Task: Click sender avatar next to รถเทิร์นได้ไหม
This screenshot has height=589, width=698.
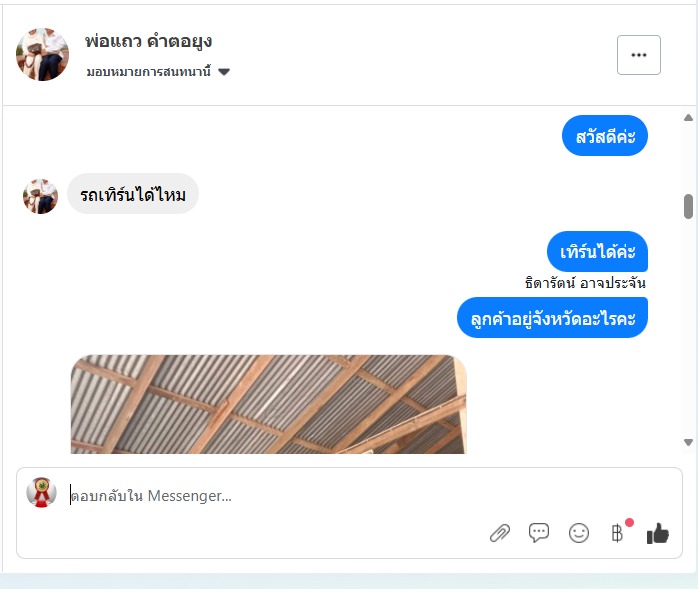Action: tap(41, 196)
